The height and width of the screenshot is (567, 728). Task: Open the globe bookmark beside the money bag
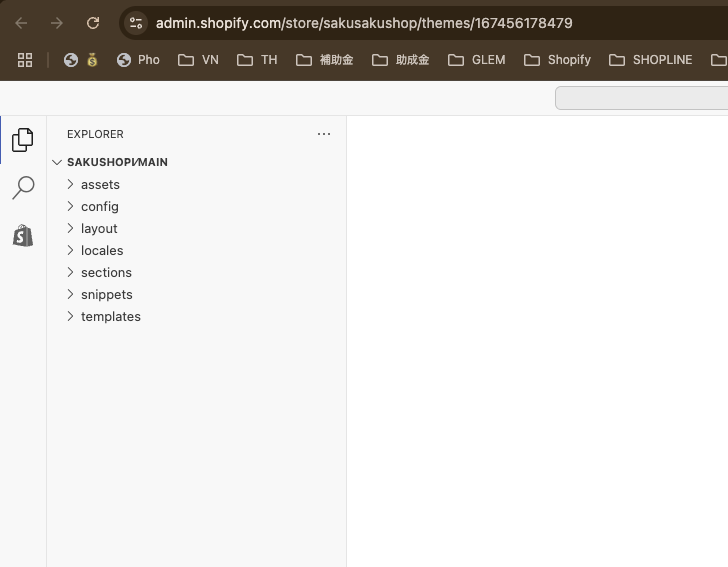click(x=71, y=60)
